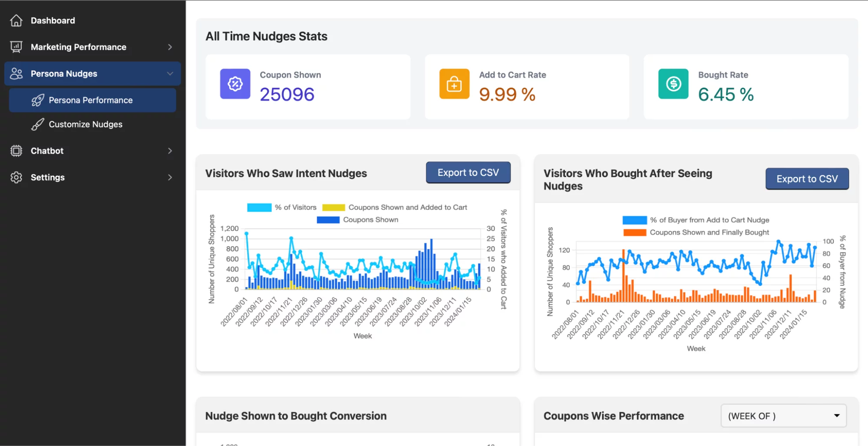The height and width of the screenshot is (446, 868).
Task: Click the Persona Nudges people icon
Action: [16, 73]
